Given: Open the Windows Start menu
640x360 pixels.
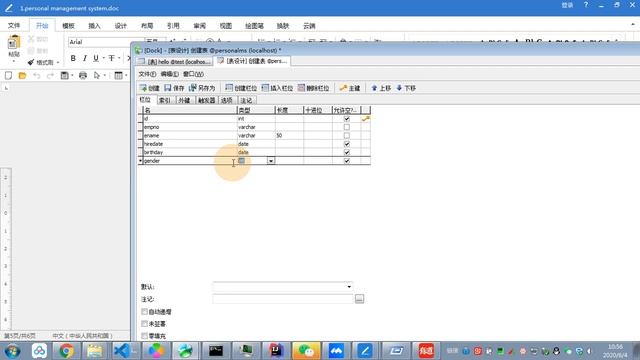Looking at the screenshot, I should (13, 351).
